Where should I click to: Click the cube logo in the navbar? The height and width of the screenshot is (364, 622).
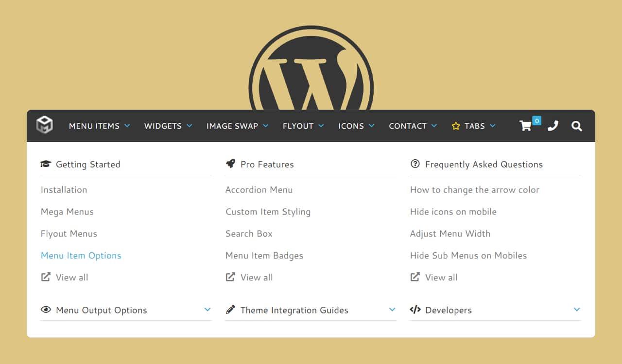pyautogui.click(x=44, y=125)
